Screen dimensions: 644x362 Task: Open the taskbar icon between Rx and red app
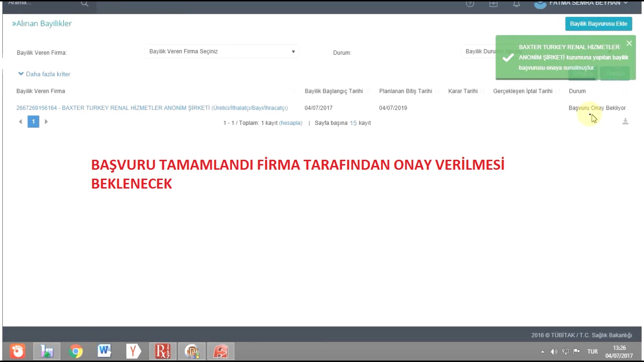point(192,351)
